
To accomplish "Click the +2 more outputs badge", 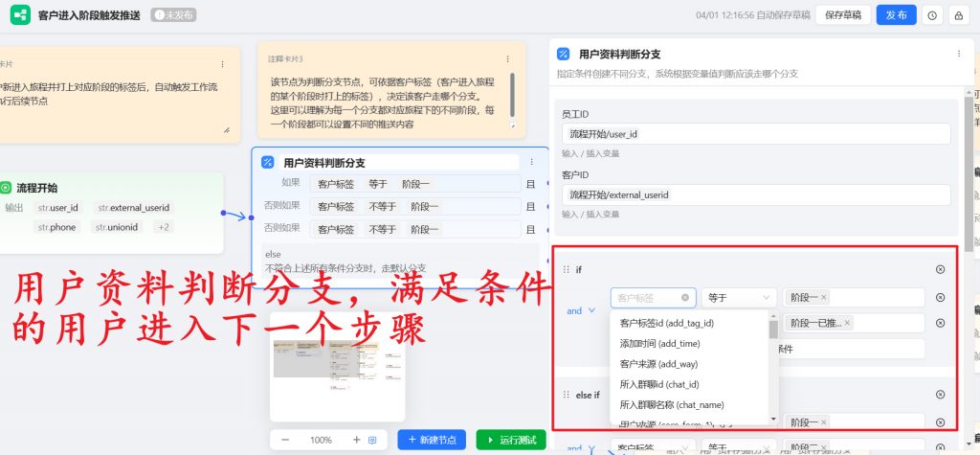I will pos(163,227).
